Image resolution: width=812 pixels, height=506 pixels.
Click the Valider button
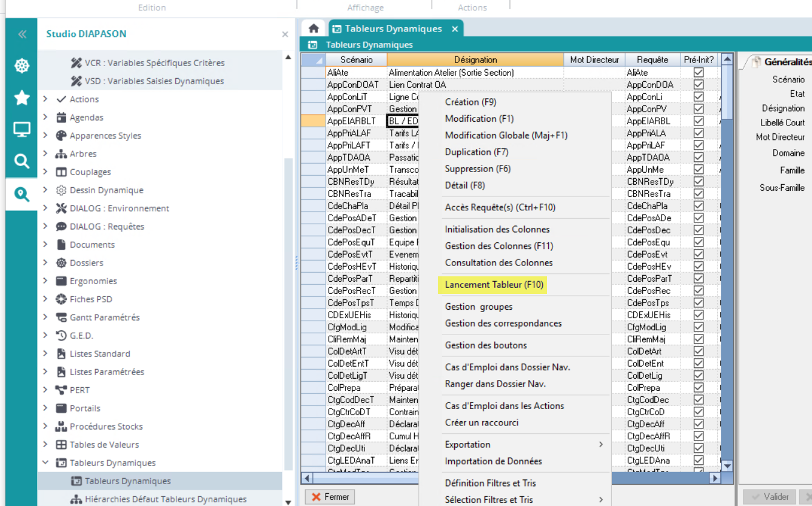coord(770,497)
